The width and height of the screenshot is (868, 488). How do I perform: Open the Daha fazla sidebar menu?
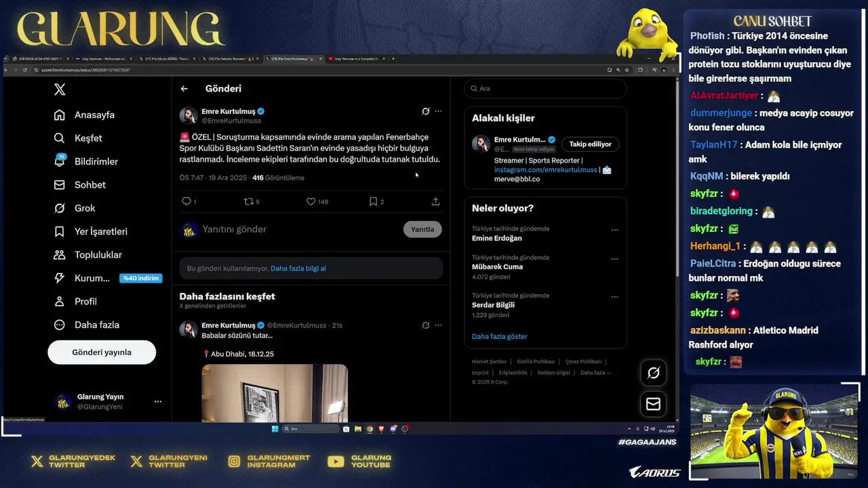tap(87, 325)
